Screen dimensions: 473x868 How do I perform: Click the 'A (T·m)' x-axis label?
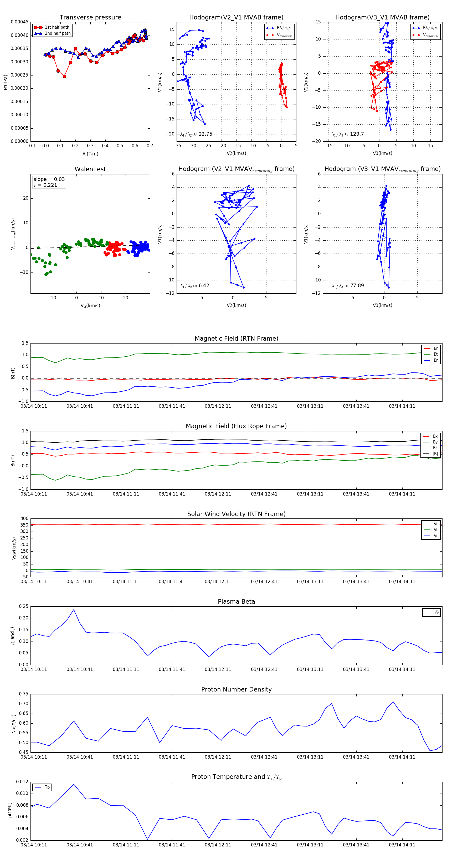tap(90, 154)
